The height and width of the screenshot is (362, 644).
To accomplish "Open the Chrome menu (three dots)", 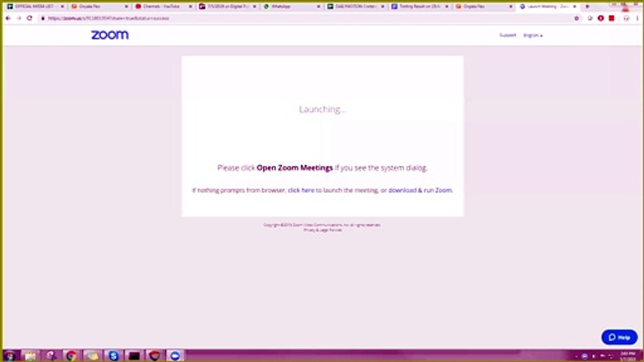I will point(638,18).
